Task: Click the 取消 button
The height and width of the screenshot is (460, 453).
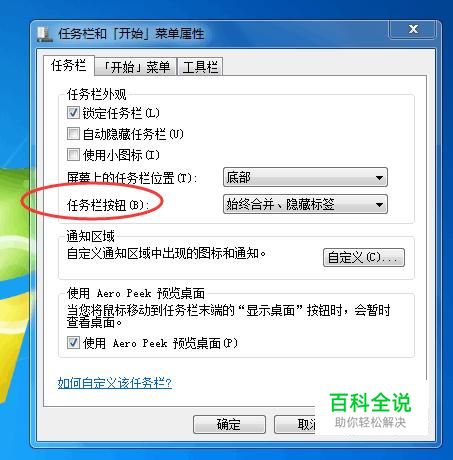Action: pyautogui.click(x=295, y=424)
